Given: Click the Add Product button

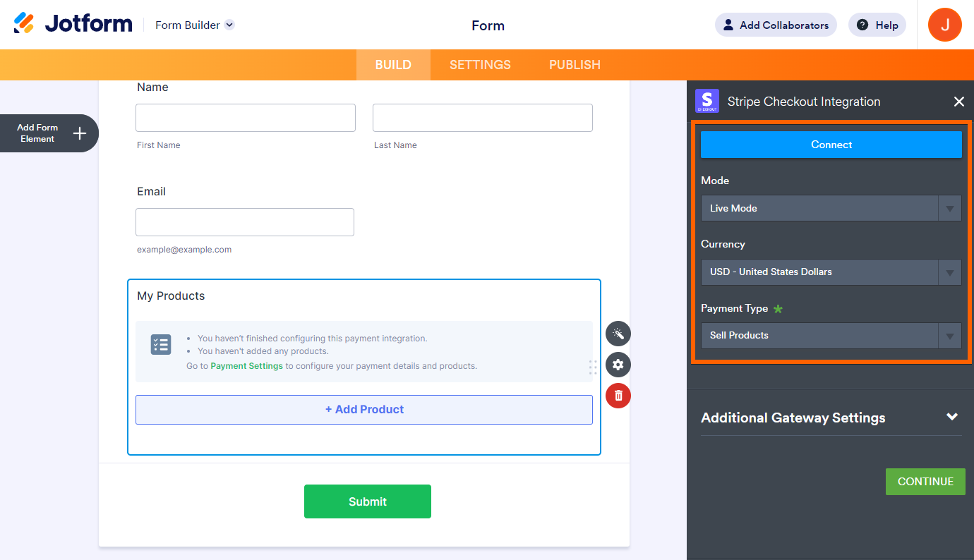Looking at the screenshot, I should tap(364, 410).
